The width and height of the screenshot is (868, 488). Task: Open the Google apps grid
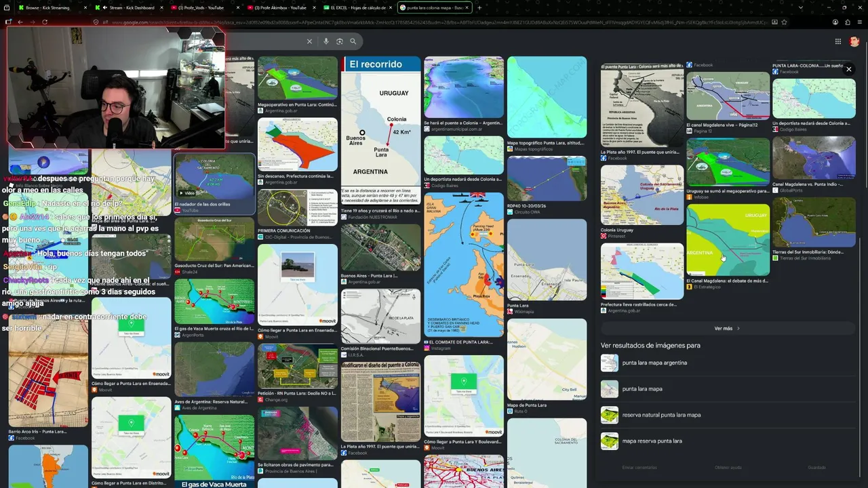click(838, 41)
